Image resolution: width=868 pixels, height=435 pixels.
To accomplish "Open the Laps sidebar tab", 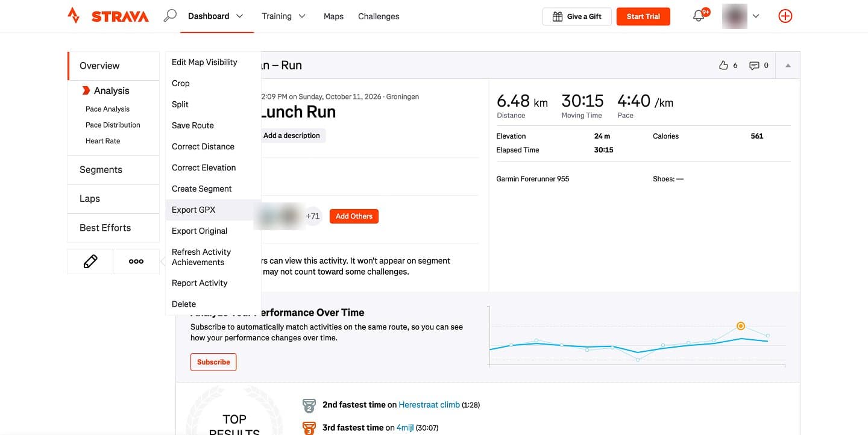I will click(x=113, y=199).
